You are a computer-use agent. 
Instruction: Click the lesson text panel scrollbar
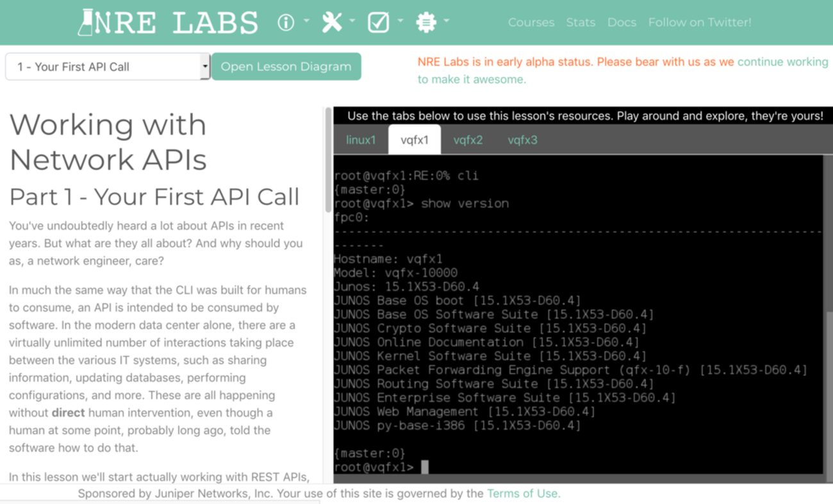(329, 160)
